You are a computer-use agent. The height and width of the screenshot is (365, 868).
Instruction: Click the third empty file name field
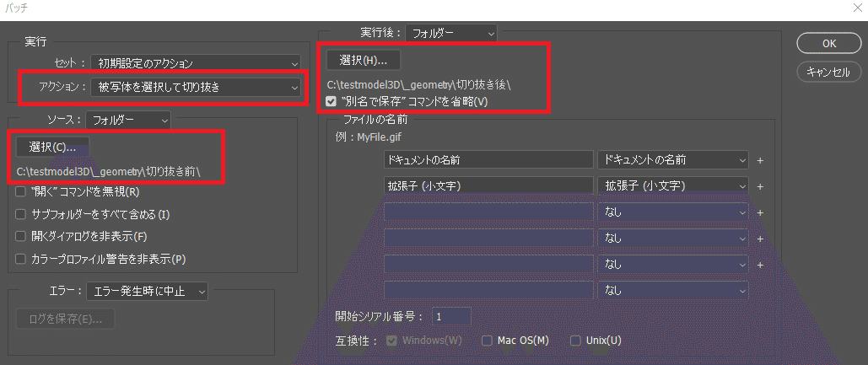click(488, 212)
